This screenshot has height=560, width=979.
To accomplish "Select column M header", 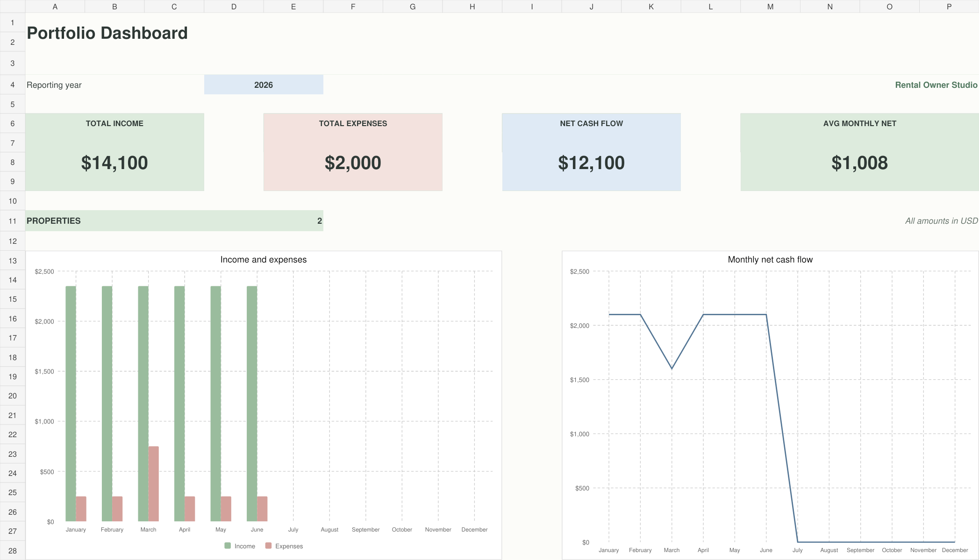I will 770,7.
